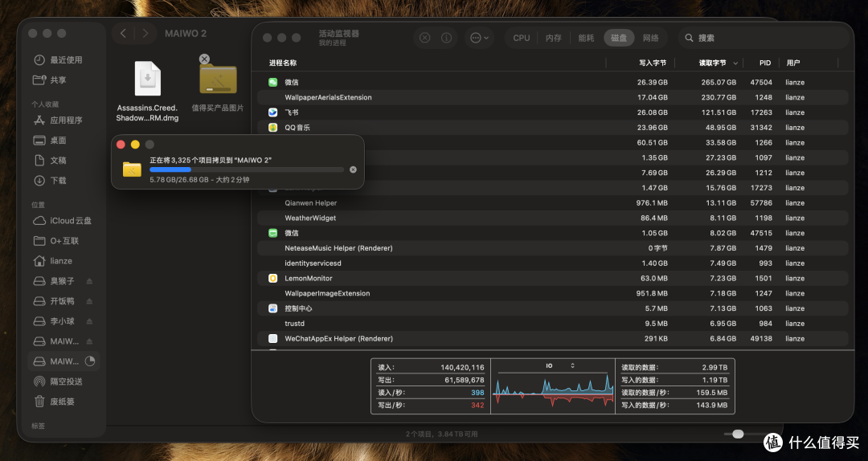Open process info button in Activity Monitor
Screen dimensions: 868x461
pos(446,38)
